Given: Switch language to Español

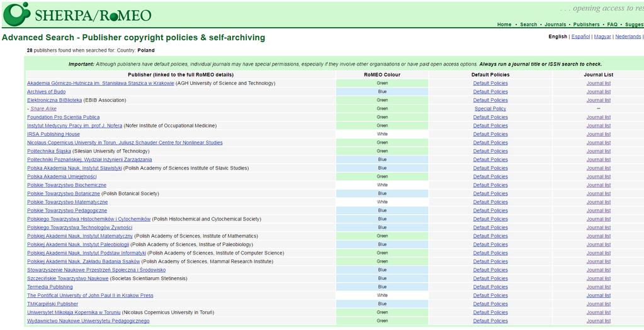Looking at the screenshot, I should [x=580, y=37].
